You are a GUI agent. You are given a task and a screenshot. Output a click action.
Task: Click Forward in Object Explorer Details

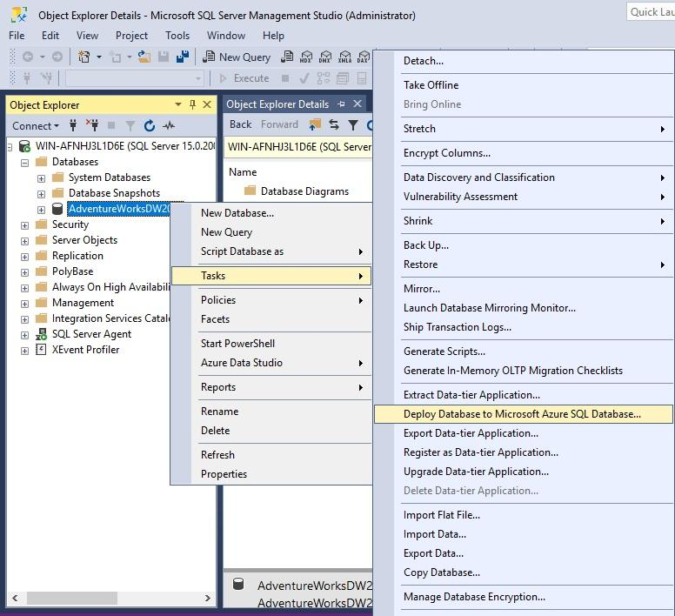coord(279,124)
